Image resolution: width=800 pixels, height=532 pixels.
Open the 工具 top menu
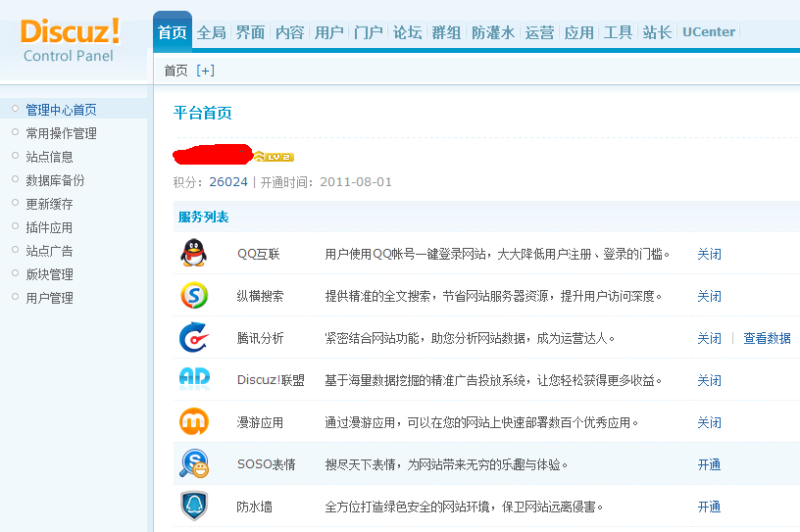tap(618, 32)
